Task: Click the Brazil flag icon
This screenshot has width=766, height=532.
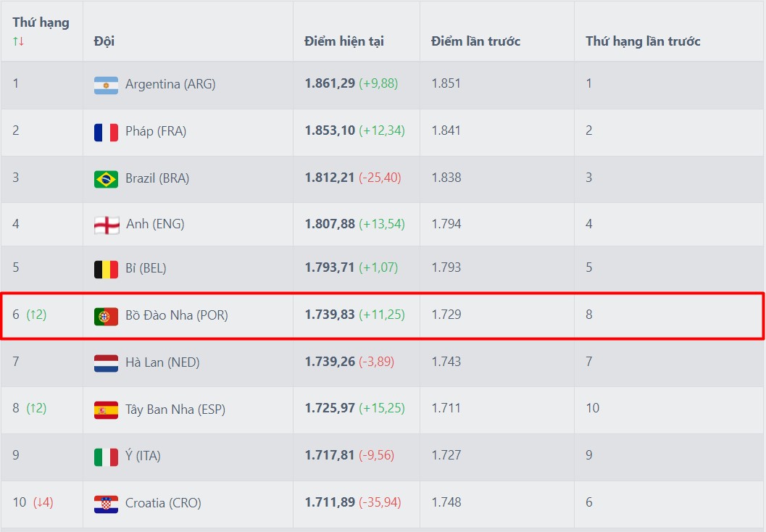Action: [x=106, y=178]
